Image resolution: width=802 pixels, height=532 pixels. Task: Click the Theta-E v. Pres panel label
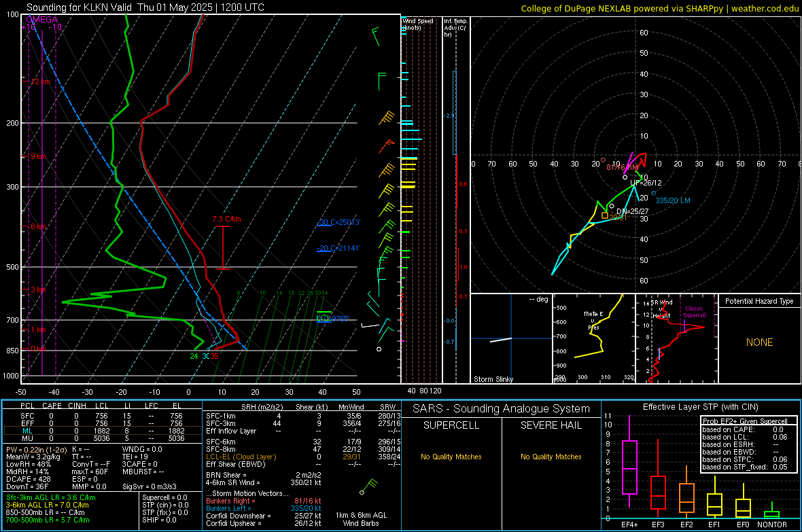(x=593, y=320)
